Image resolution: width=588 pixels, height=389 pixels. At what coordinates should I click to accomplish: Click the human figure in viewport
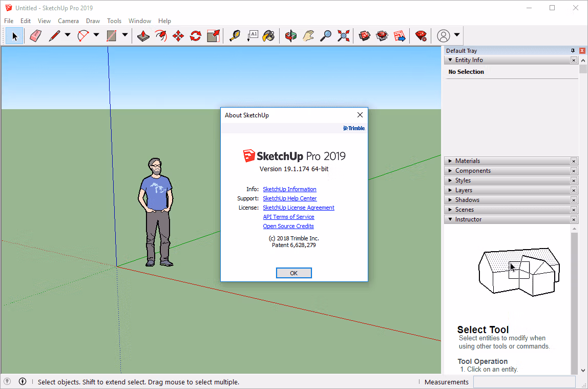point(156,212)
